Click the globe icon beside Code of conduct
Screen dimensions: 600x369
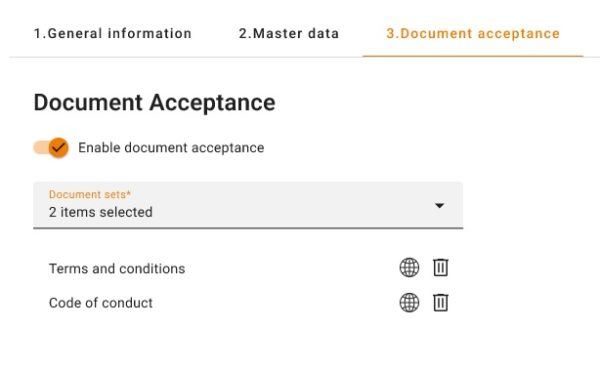[409, 303]
